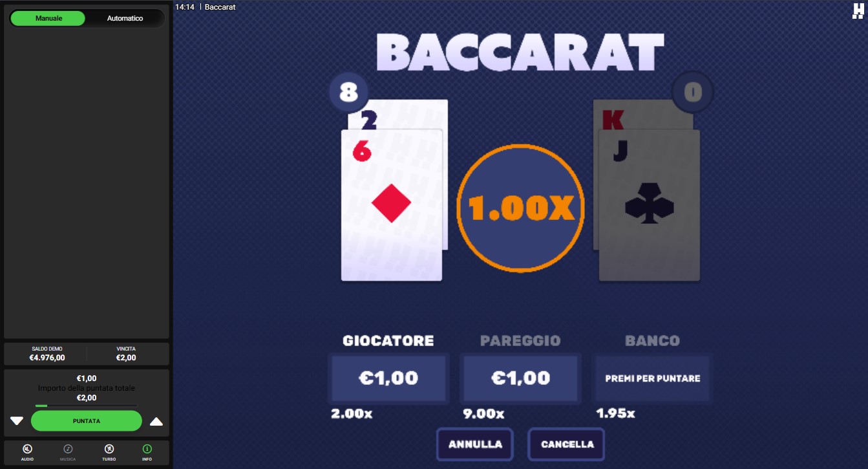This screenshot has height=469, width=868.
Task: Place a bet on Pareggio
Action: pyautogui.click(x=520, y=378)
